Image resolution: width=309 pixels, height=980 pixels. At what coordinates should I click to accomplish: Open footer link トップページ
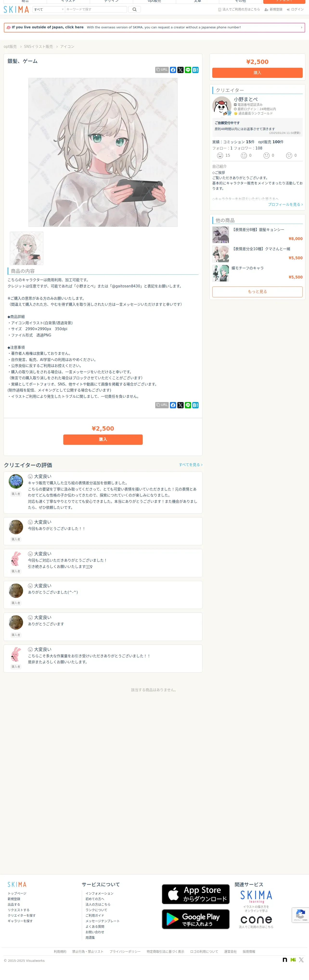point(17,894)
